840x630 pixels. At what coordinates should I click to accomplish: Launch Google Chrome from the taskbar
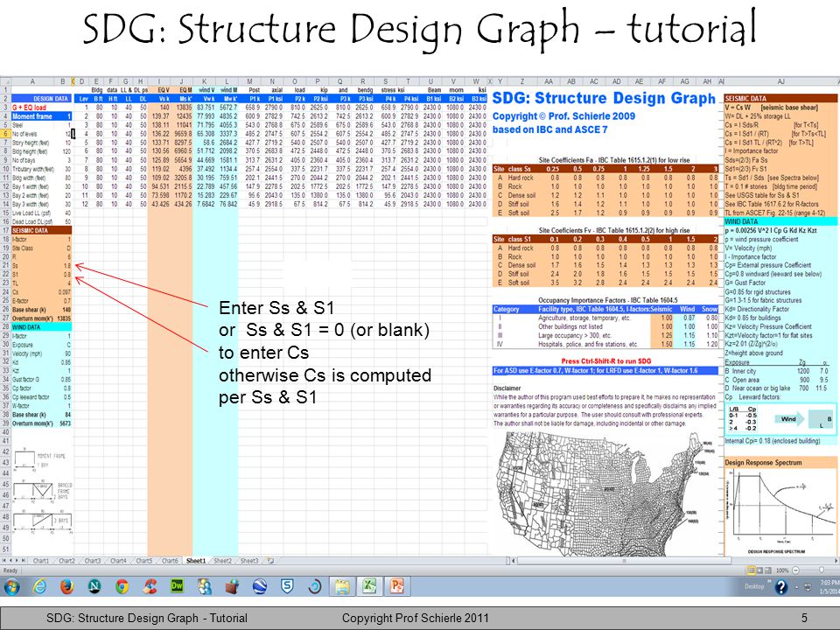point(122,586)
